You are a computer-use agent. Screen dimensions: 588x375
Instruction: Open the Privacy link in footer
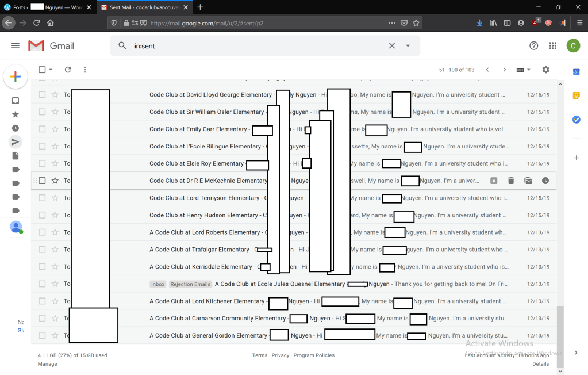point(280,355)
